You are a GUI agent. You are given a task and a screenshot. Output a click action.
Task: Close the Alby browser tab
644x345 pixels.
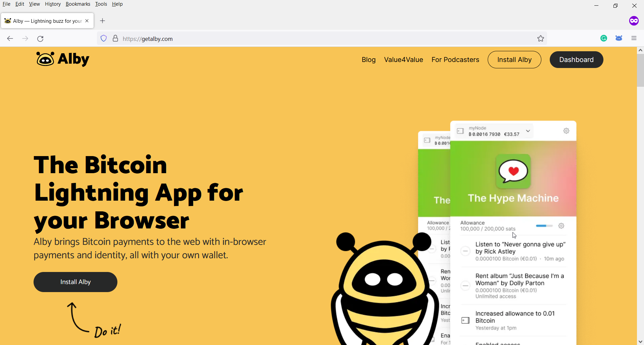87,21
